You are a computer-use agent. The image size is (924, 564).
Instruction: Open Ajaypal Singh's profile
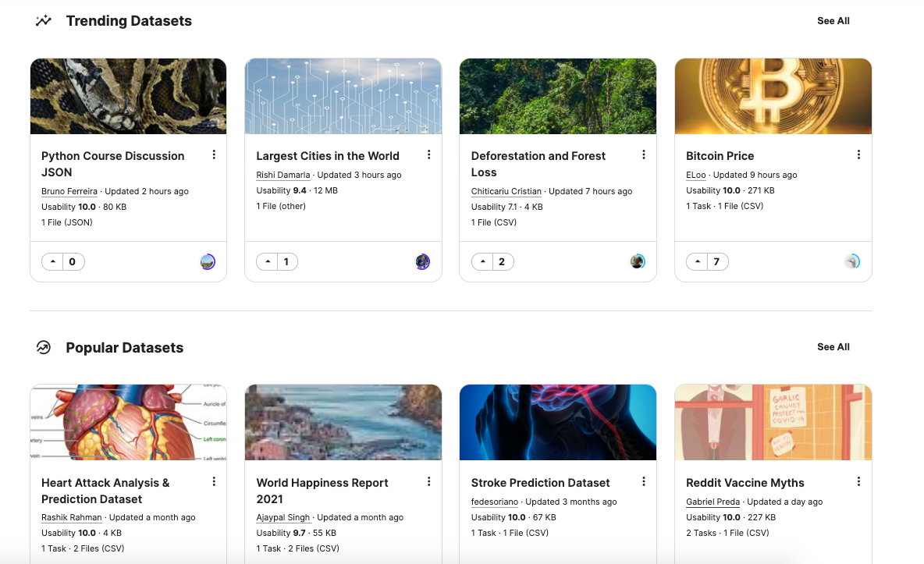[283, 517]
